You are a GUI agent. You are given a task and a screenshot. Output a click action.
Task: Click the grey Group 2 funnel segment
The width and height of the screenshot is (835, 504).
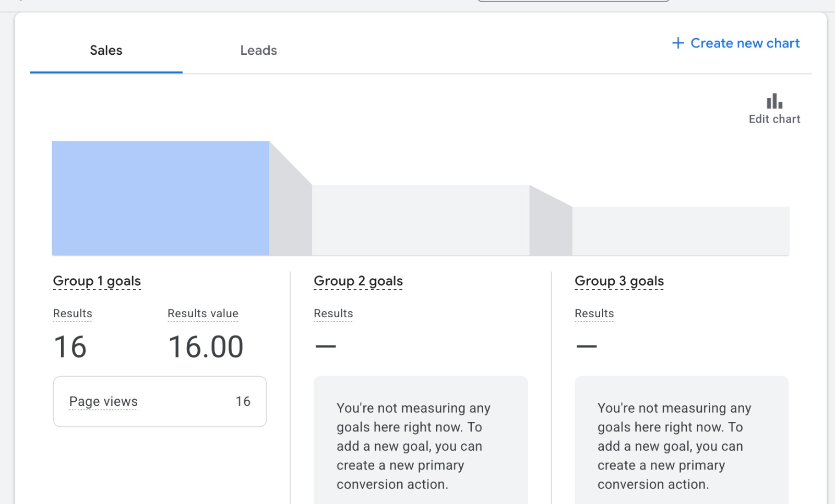[x=421, y=220]
